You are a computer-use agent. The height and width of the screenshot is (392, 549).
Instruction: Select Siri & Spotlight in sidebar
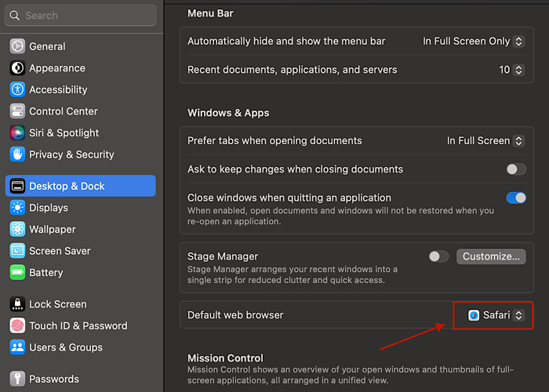click(x=81, y=133)
